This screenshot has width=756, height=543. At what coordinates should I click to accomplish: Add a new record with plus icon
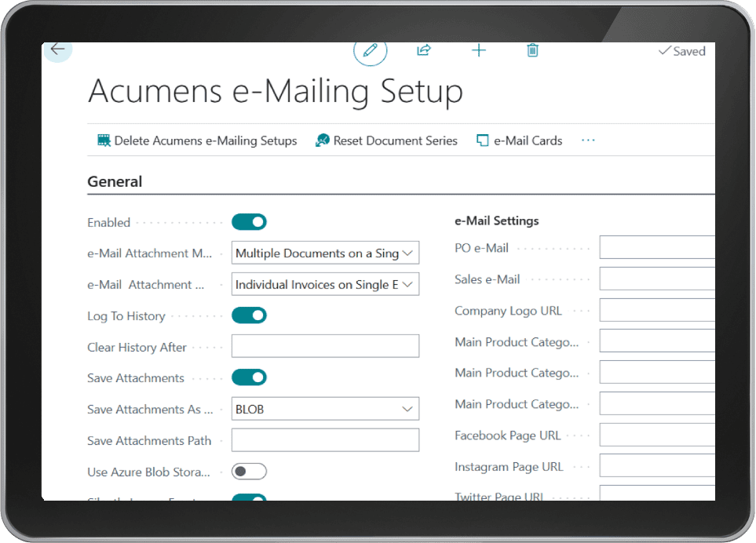click(479, 50)
